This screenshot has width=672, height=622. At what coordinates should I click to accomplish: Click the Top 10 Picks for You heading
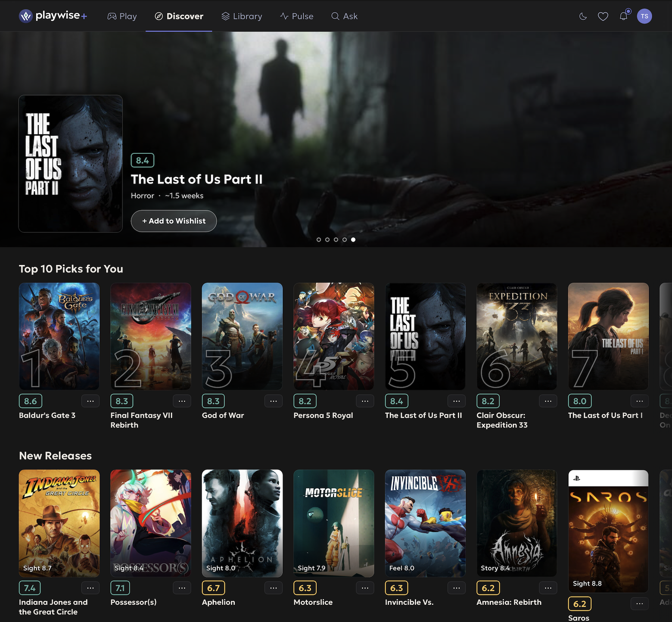coord(71,269)
